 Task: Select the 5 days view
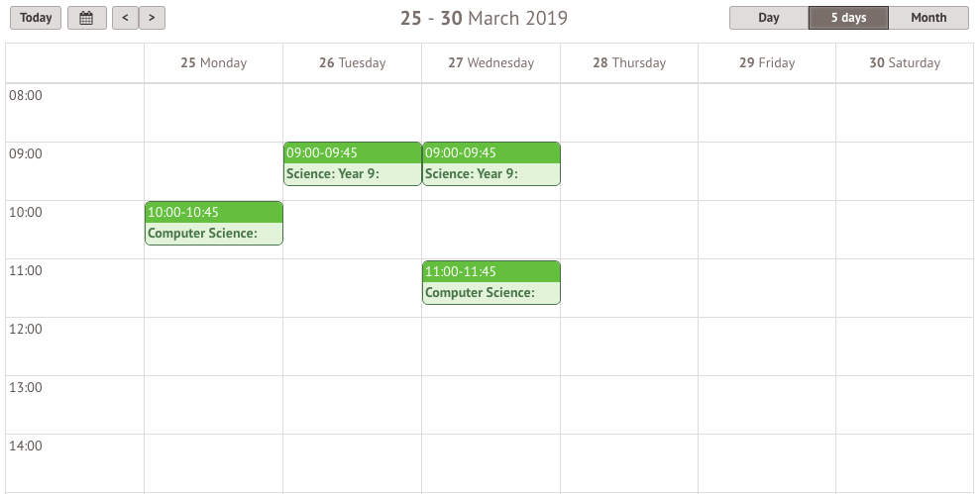(848, 18)
